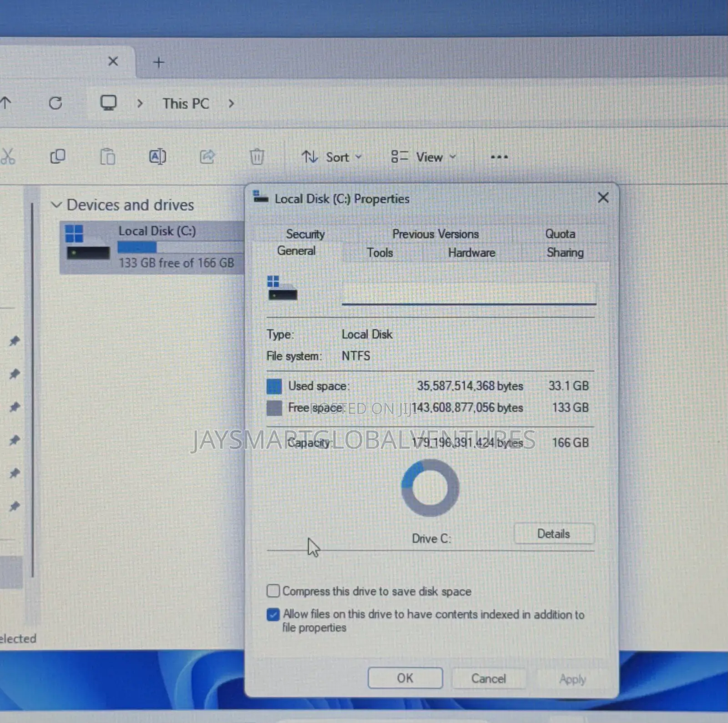Click the Used space blue swatch
The image size is (728, 723).
pyautogui.click(x=274, y=386)
